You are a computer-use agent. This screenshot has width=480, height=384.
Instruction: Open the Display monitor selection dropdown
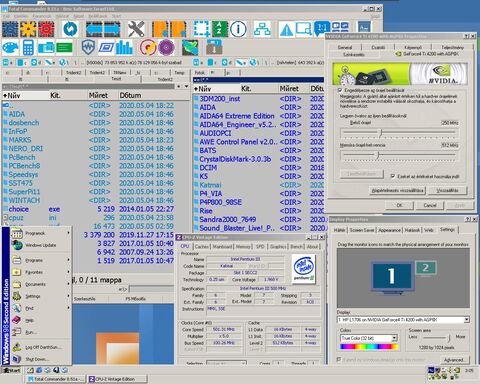[467, 320]
